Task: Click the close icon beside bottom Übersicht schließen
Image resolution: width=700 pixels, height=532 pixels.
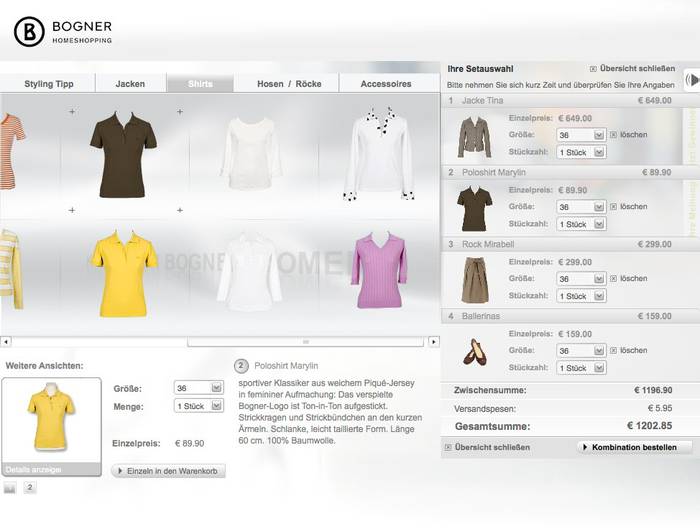Action: (x=448, y=447)
